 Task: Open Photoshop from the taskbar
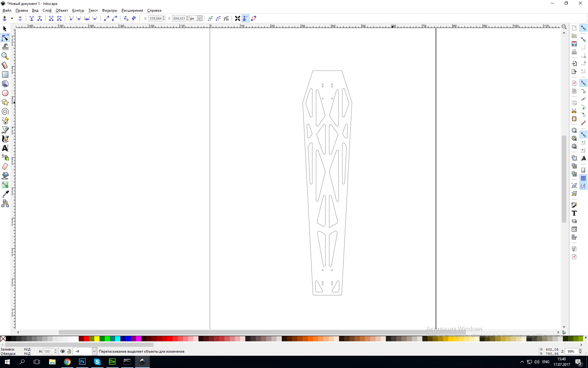pos(82,362)
